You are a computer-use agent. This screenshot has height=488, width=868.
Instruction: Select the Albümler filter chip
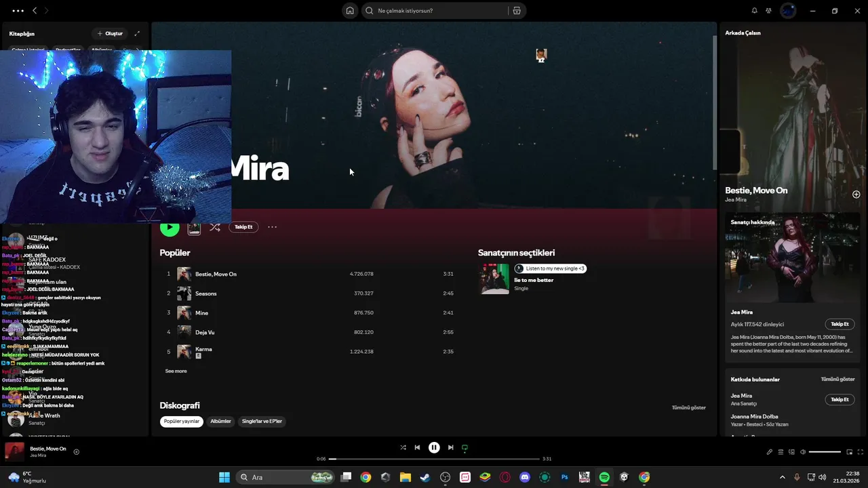[x=220, y=422]
